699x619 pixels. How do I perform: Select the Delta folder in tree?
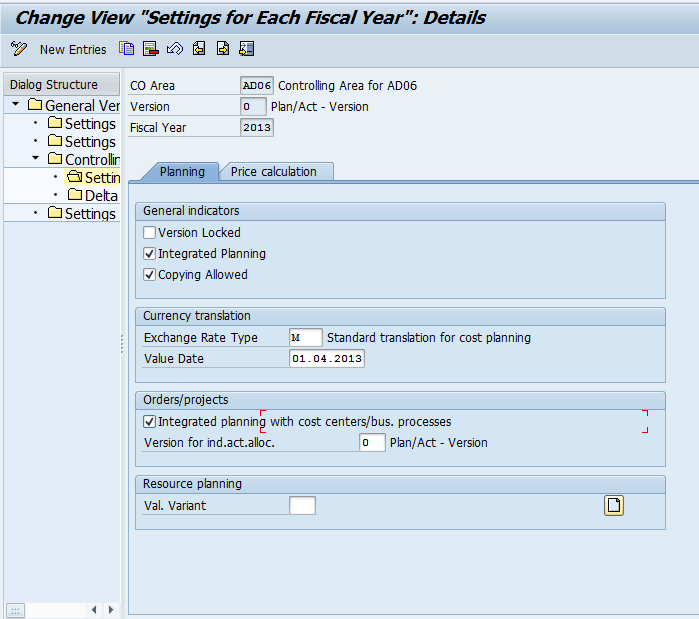point(93,195)
